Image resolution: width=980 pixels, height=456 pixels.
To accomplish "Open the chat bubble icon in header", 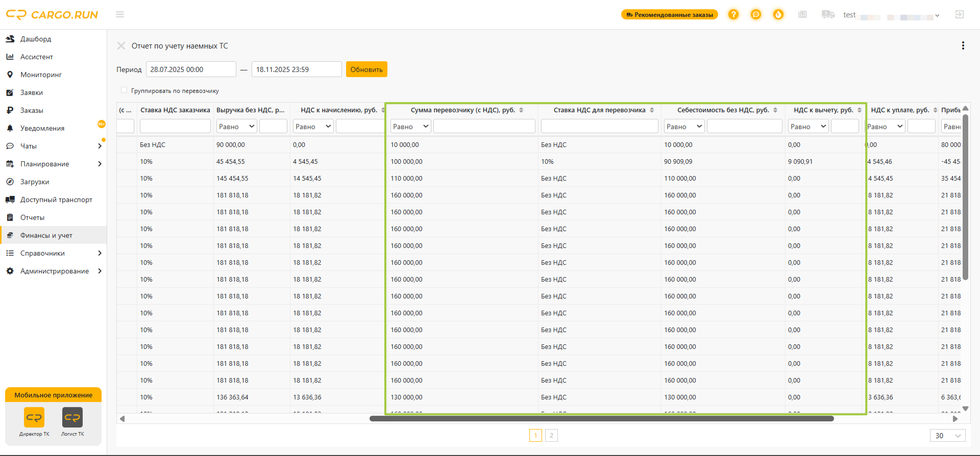I will coord(756,15).
